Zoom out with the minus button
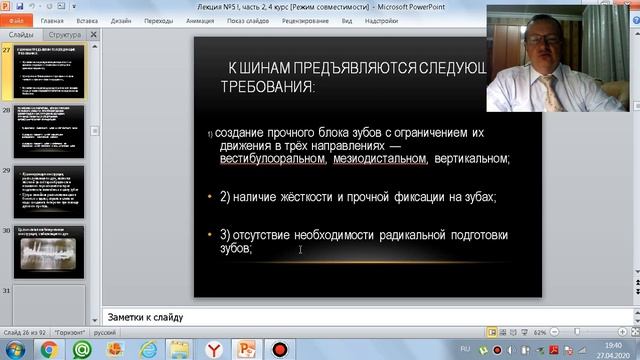 pos(554,332)
